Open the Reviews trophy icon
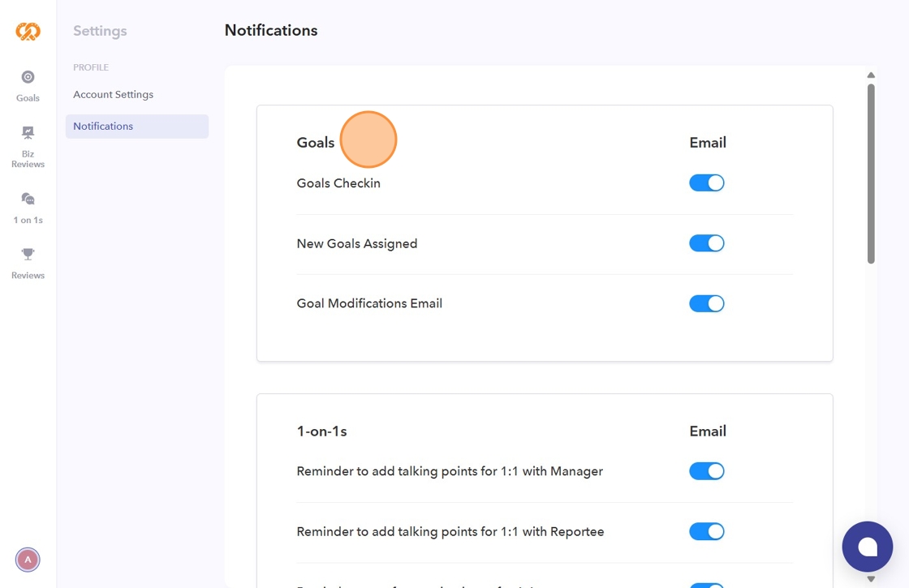Image resolution: width=909 pixels, height=588 pixels. pos(28,255)
